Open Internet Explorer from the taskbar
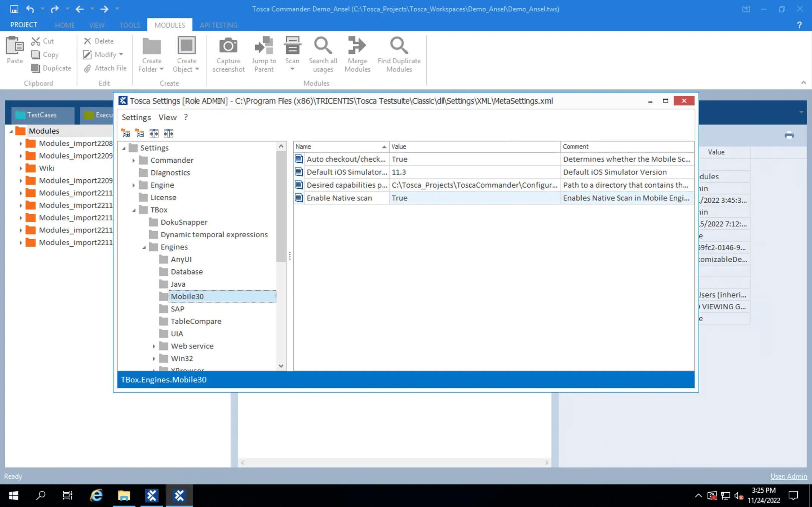Image resolution: width=812 pixels, height=507 pixels. [x=96, y=495]
